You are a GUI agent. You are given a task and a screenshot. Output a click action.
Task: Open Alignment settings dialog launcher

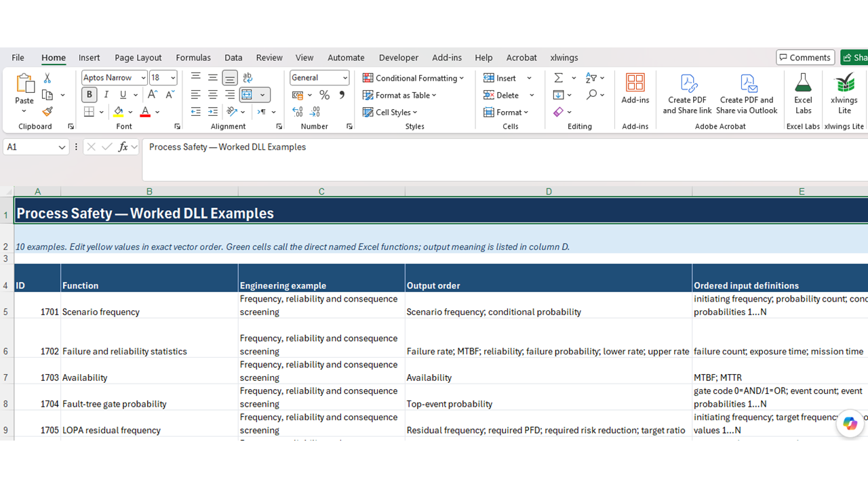click(x=279, y=127)
